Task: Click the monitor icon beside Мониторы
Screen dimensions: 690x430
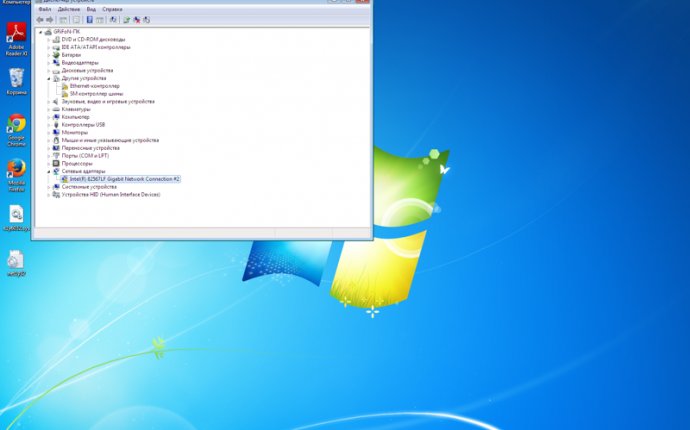Action: (56, 132)
